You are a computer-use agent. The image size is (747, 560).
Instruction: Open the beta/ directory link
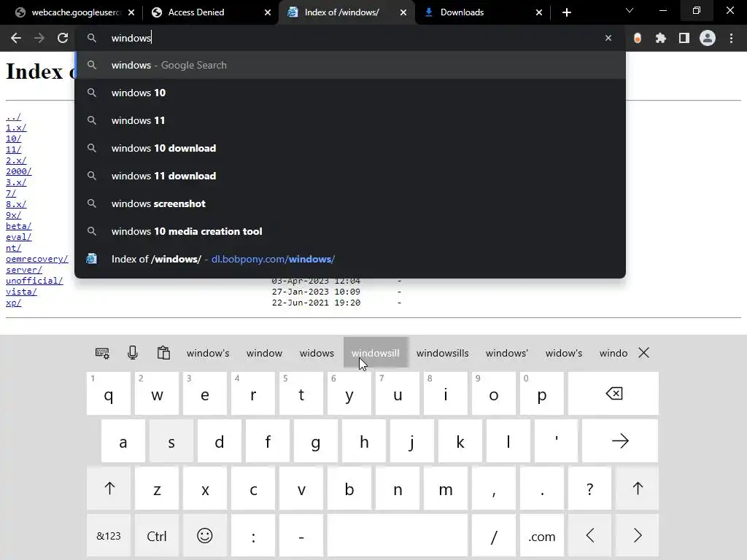click(18, 226)
